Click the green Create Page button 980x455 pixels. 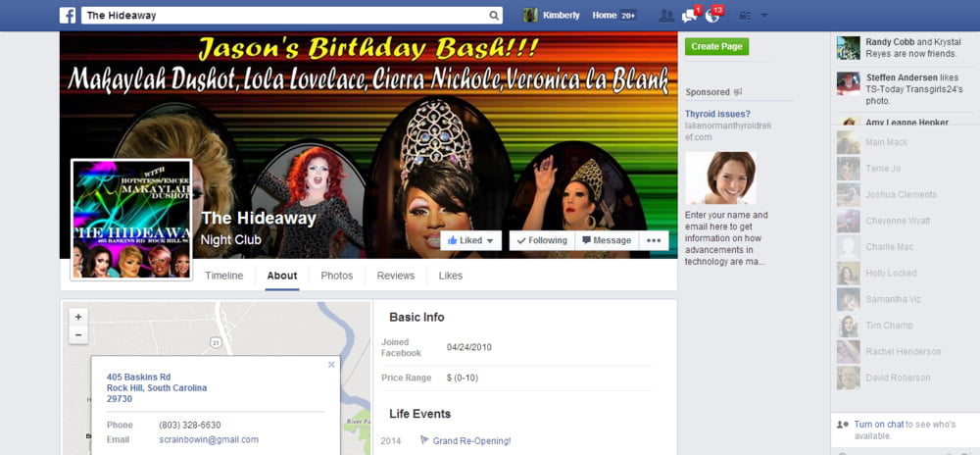(716, 46)
